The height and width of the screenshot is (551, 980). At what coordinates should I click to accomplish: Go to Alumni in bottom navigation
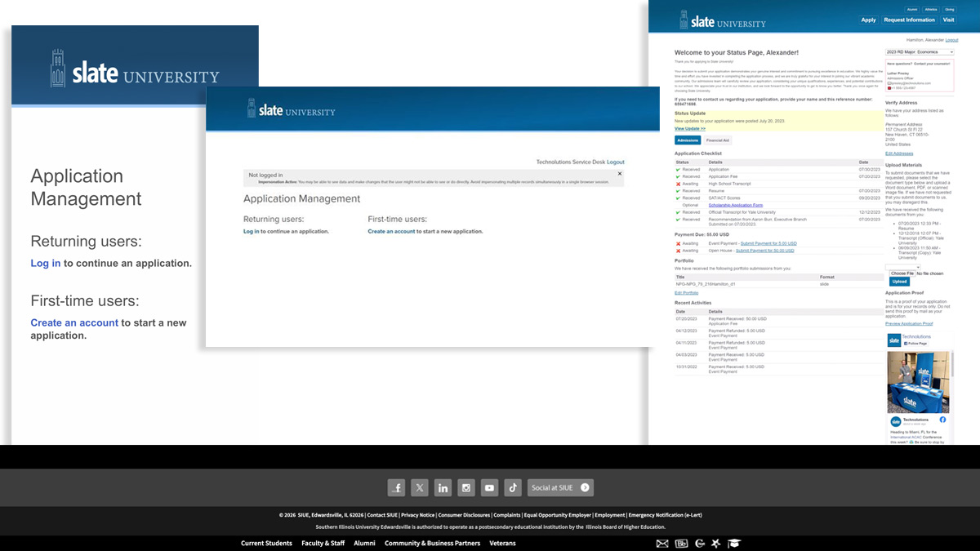364,544
